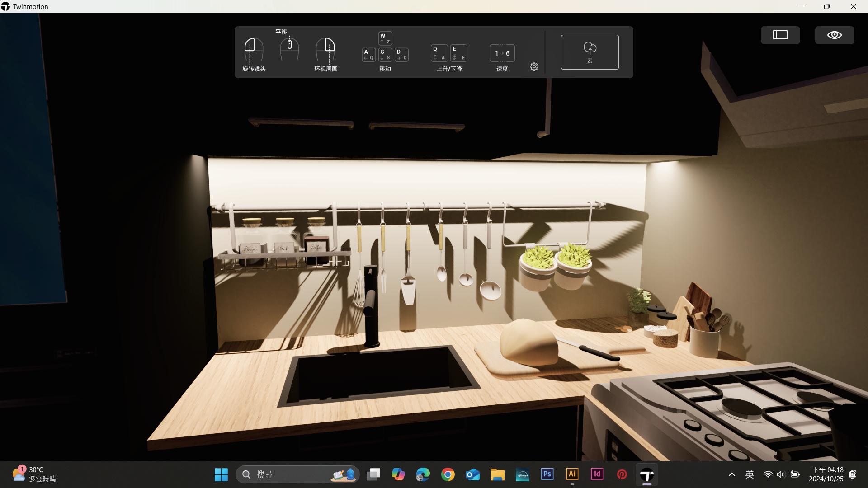Click the pan middle-mouse icon
This screenshot has width=868, height=488.
[x=289, y=48]
